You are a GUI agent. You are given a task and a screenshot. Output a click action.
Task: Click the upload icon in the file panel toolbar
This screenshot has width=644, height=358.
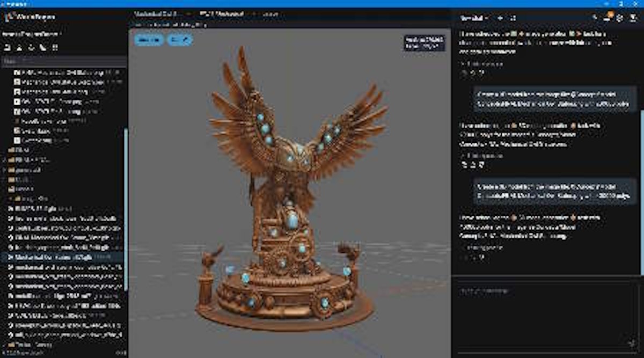point(19,48)
